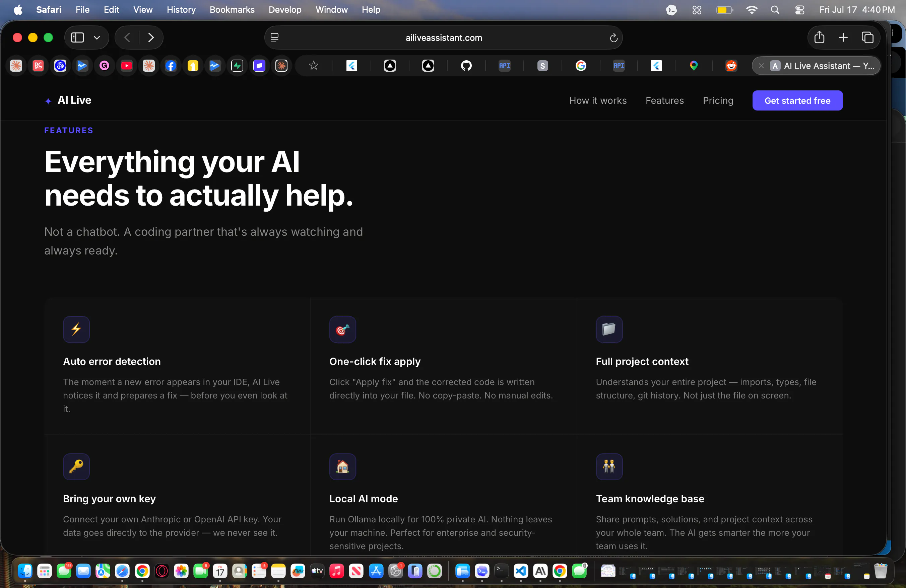
Task: Click the Bring your own key heading
Action: [x=109, y=499]
